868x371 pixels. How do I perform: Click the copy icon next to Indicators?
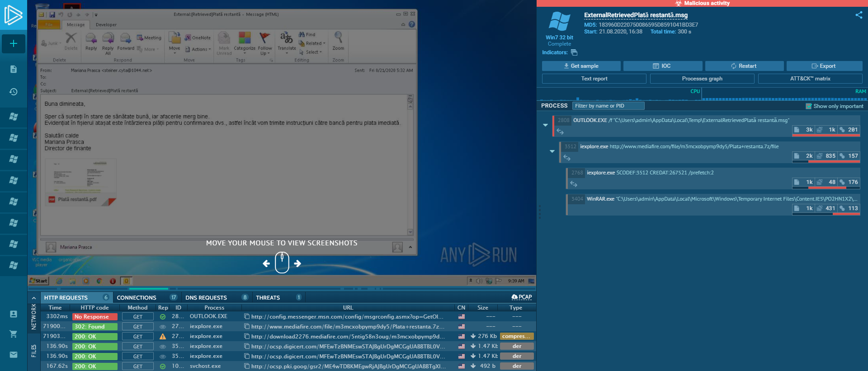[574, 52]
